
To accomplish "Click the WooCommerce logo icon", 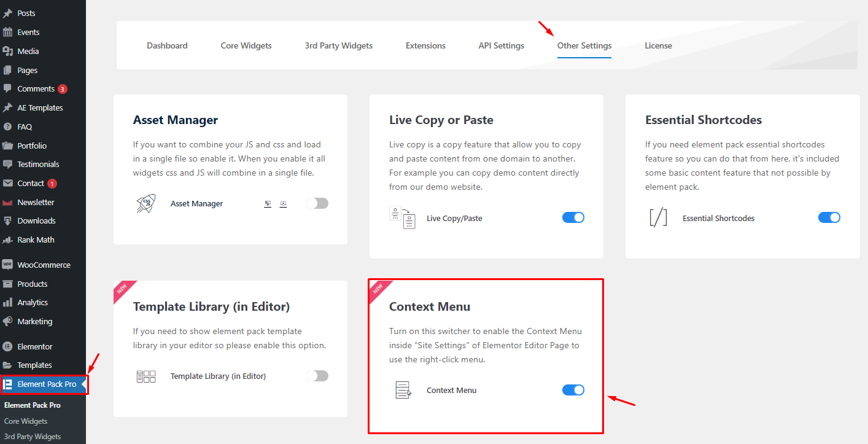I will 7,265.
